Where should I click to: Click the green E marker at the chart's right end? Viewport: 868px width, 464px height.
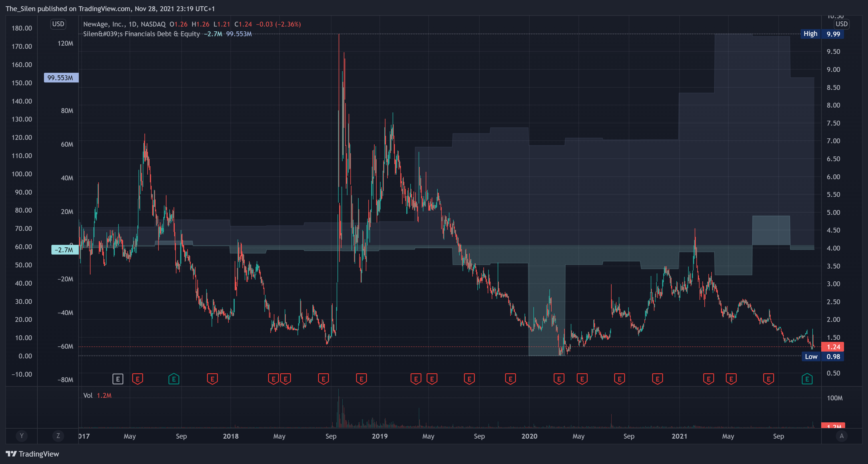pyautogui.click(x=807, y=379)
